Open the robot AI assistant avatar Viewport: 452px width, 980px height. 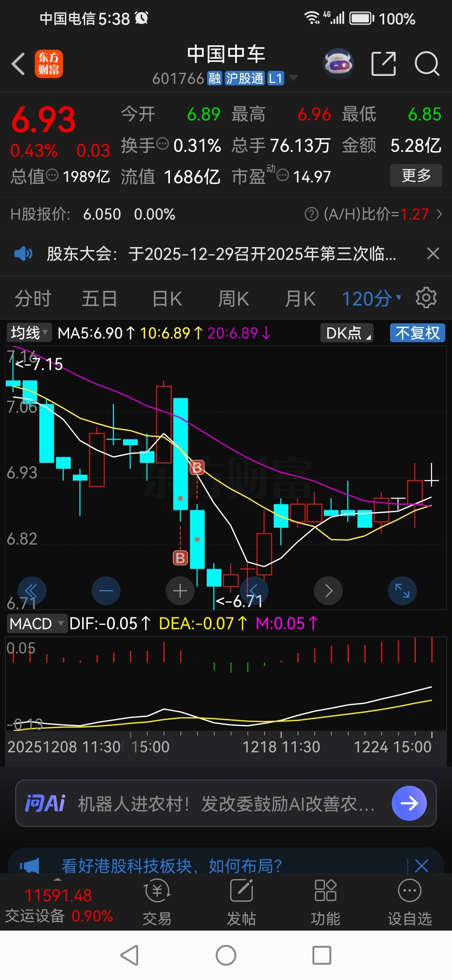click(338, 64)
